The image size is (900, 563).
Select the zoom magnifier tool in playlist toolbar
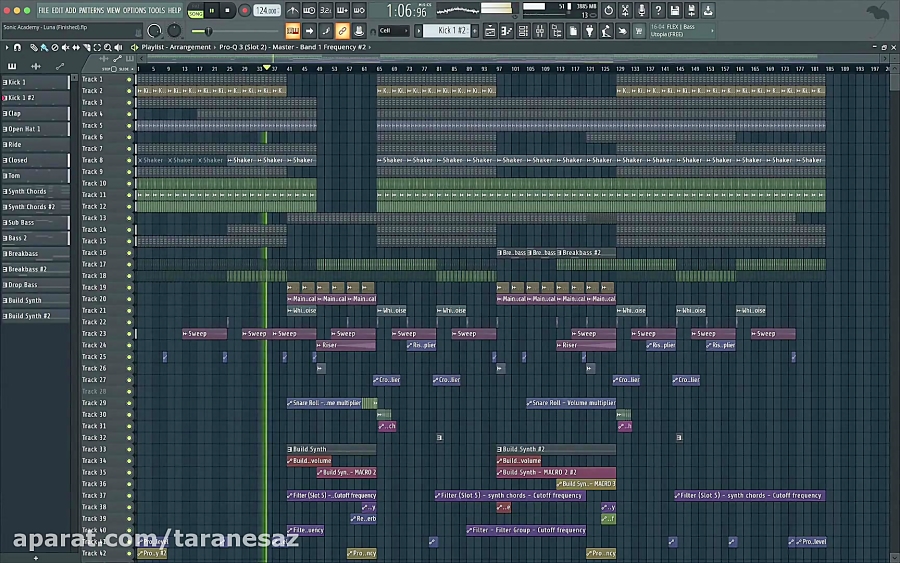pos(107,48)
